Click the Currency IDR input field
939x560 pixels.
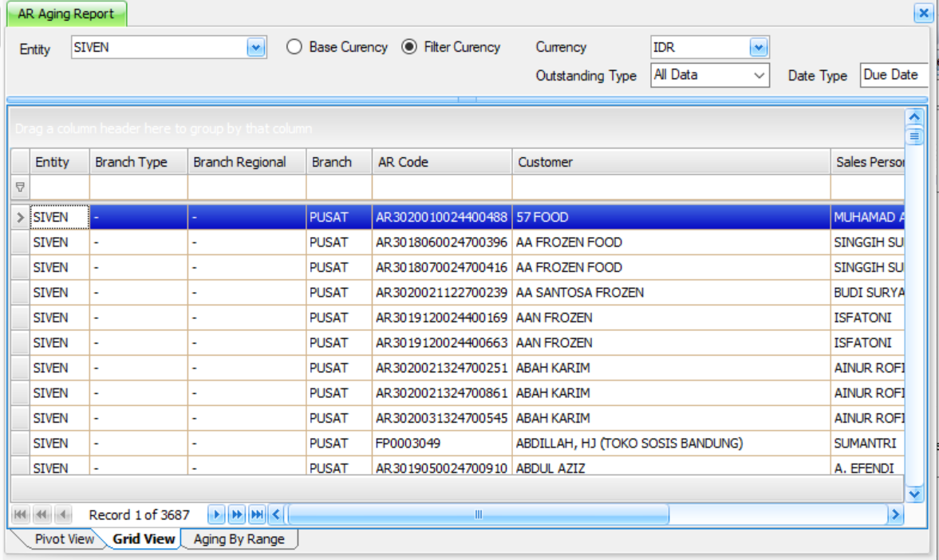click(x=700, y=47)
